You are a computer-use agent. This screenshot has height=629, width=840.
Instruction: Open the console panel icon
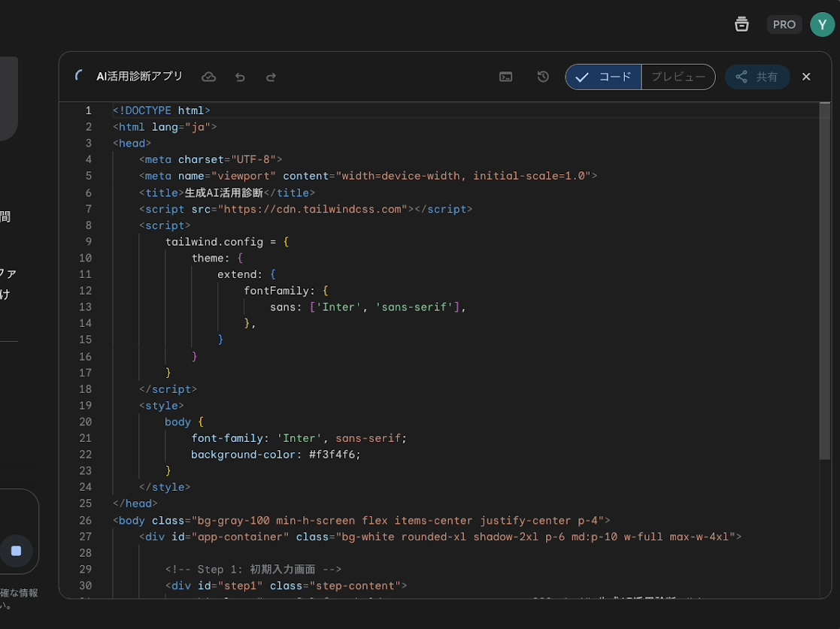506,77
